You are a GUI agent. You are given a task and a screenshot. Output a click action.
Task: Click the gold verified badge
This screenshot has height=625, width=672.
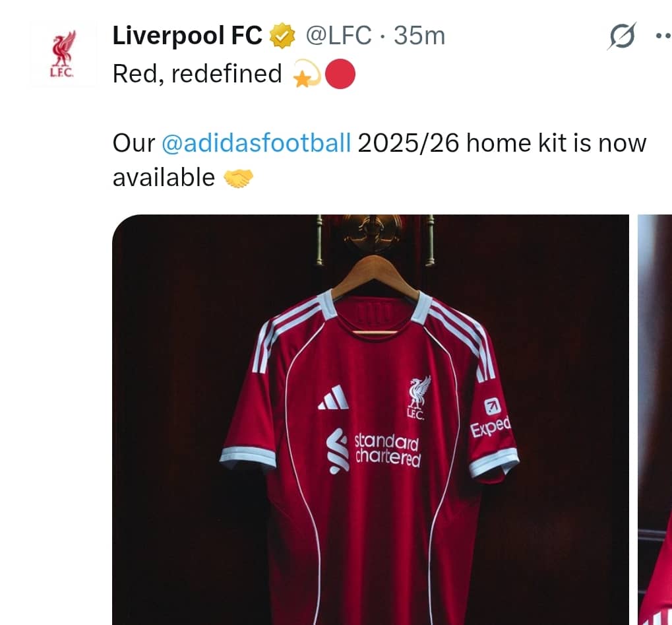(282, 36)
